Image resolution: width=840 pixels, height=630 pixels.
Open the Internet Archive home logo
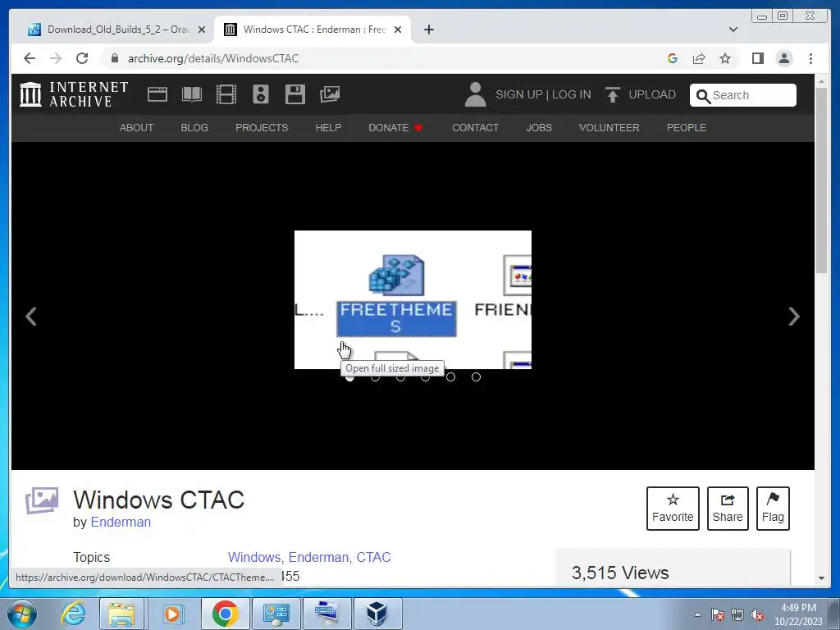[x=74, y=94]
